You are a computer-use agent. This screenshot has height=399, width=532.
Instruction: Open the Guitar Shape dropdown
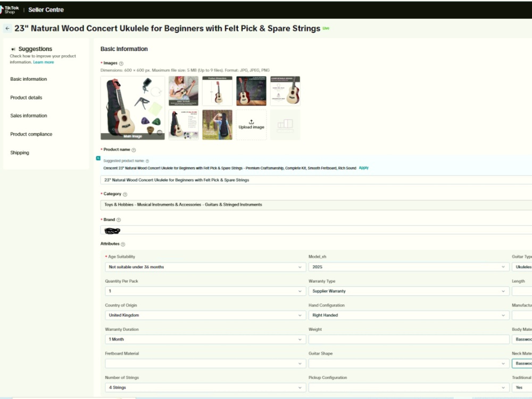click(409, 363)
